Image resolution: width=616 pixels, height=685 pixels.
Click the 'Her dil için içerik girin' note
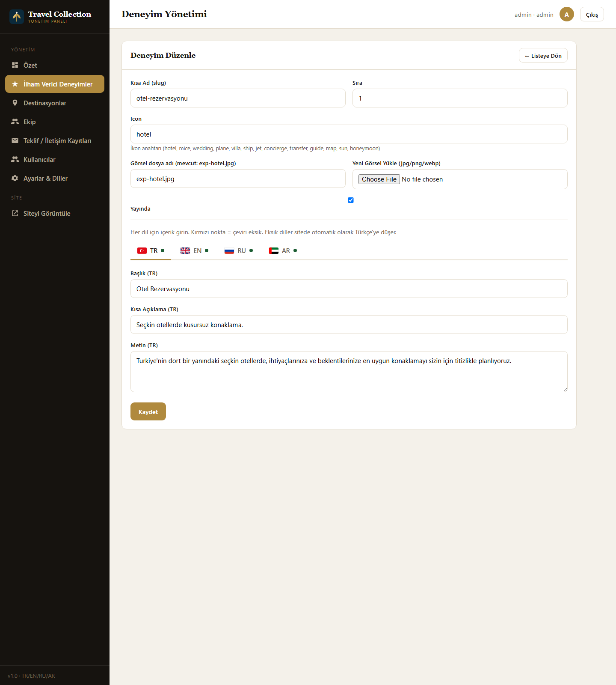click(x=264, y=232)
